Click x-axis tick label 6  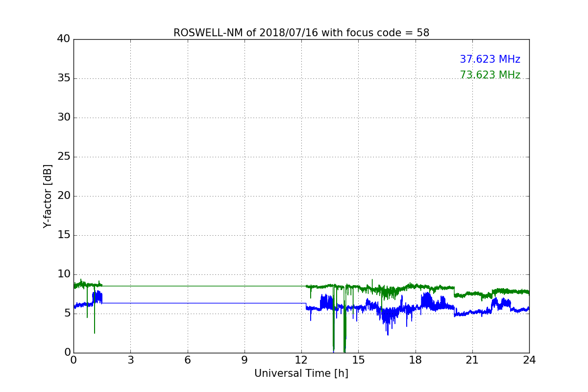[188, 360]
